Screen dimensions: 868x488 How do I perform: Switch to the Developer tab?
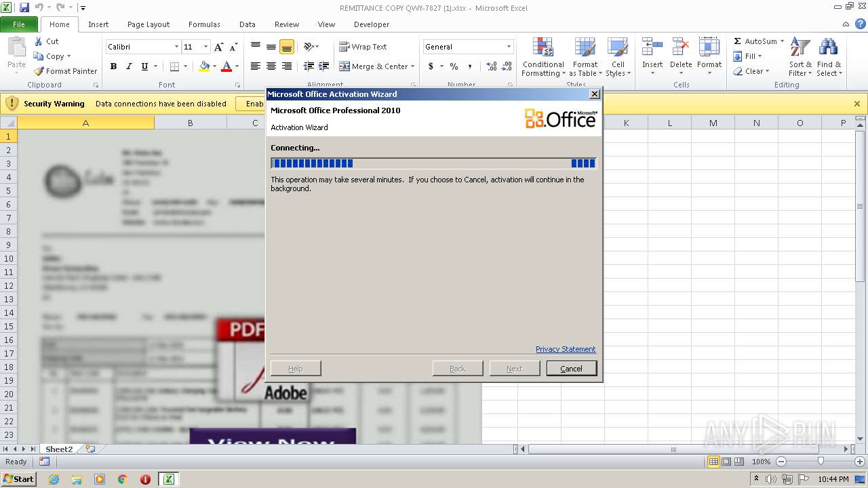coord(372,24)
